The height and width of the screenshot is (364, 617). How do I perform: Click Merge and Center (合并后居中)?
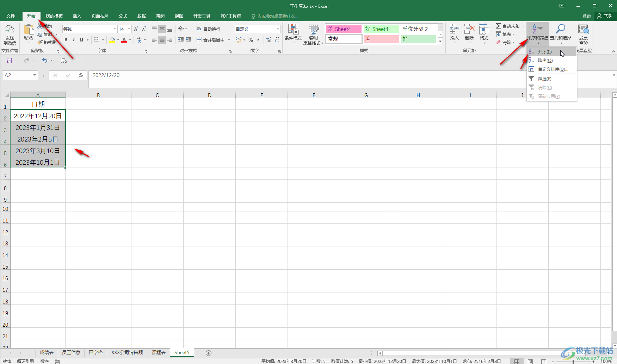click(x=211, y=40)
